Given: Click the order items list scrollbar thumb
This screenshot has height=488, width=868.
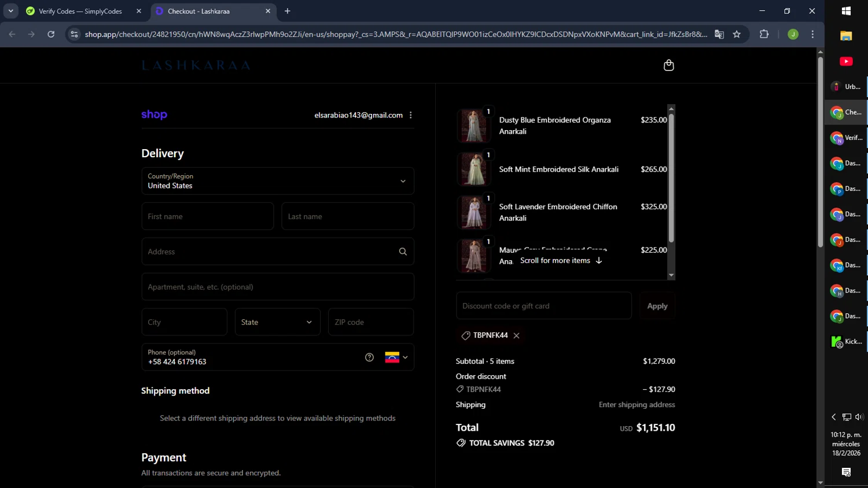Looking at the screenshot, I should (671, 178).
